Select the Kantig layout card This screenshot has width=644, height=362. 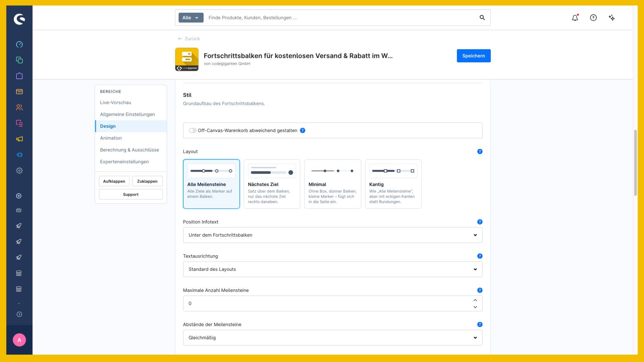click(x=393, y=184)
